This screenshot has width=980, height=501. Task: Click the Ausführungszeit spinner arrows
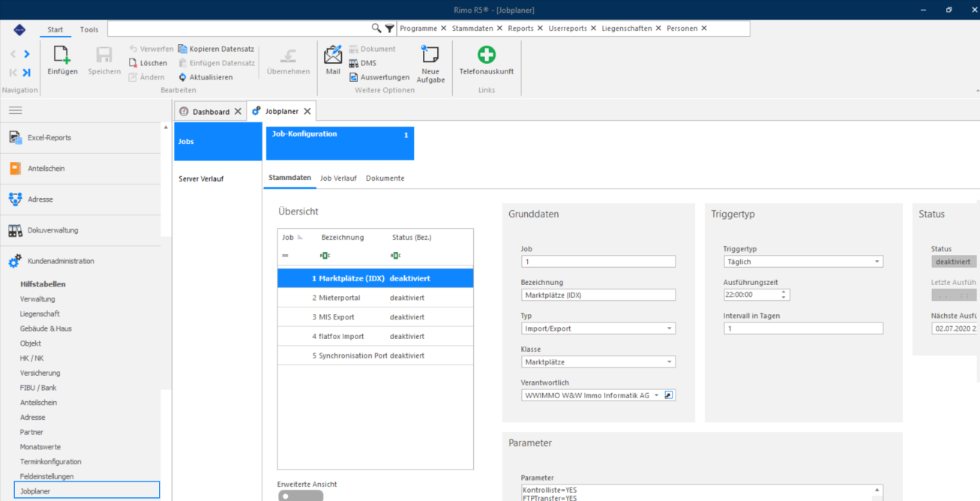[785, 295]
